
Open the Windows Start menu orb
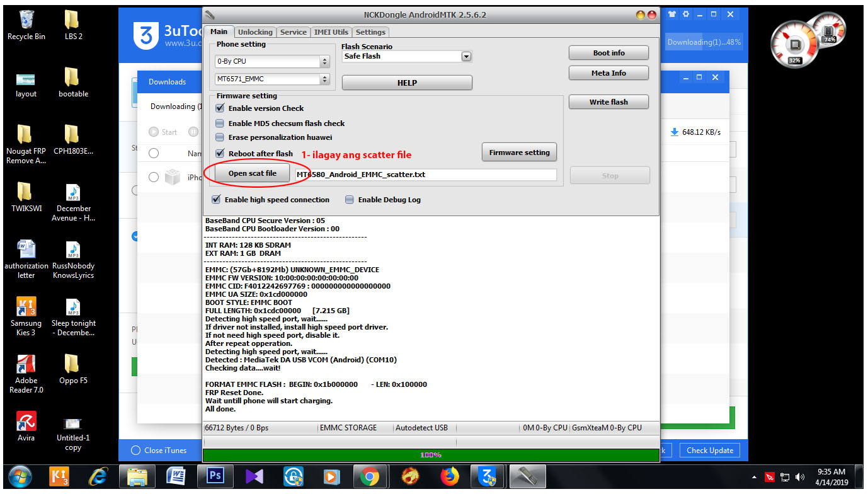(x=20, y=477)
